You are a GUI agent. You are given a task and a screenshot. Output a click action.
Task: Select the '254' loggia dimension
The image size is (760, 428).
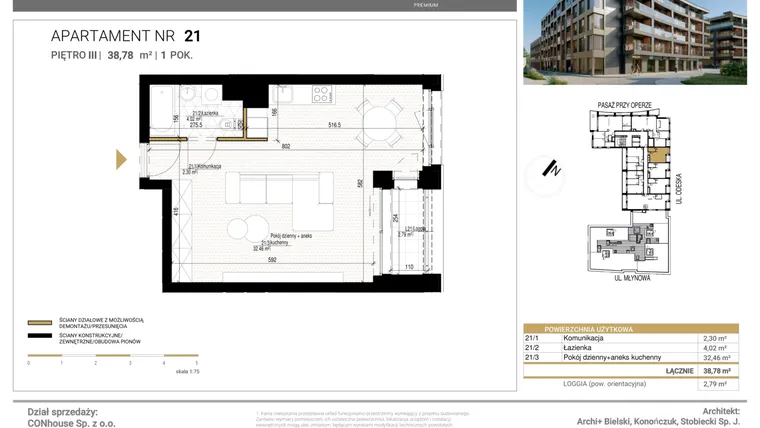(x=396, y=218)
